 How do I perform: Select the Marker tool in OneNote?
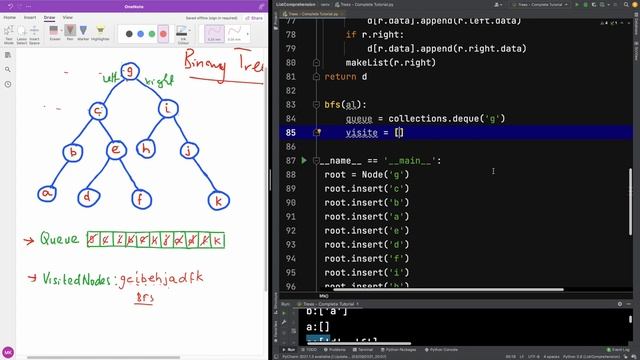(83, 33)
